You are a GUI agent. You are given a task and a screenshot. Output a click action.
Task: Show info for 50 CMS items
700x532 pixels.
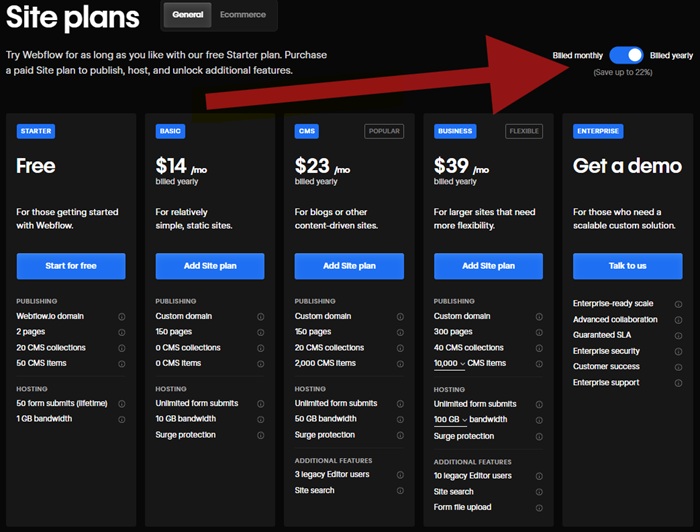[121, 364]
